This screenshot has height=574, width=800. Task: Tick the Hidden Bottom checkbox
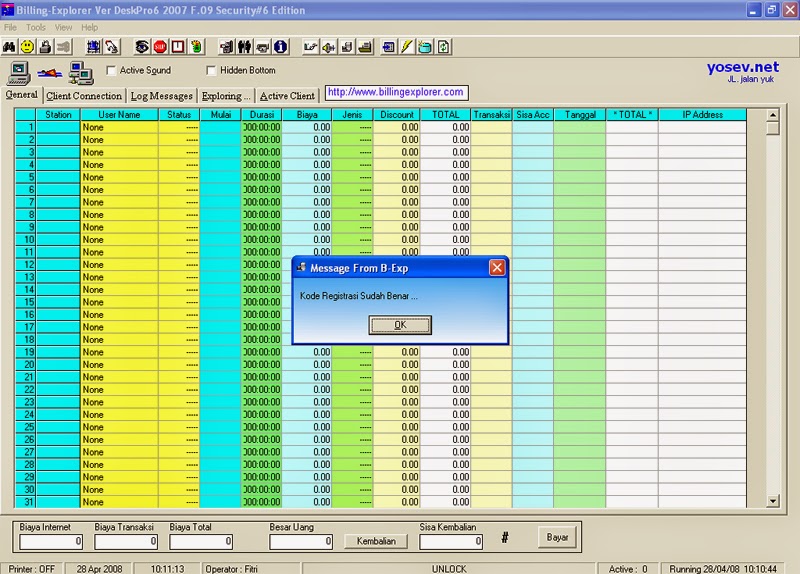coord(211,70)
